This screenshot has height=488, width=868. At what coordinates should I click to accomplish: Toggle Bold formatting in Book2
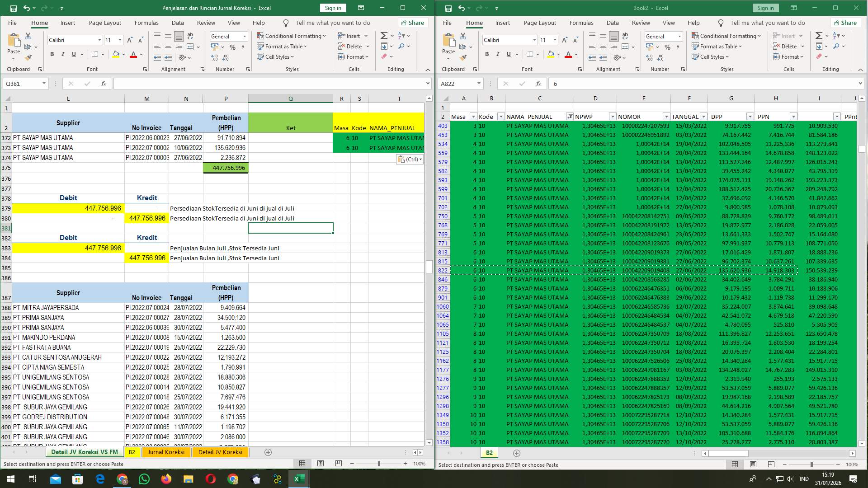487,54
